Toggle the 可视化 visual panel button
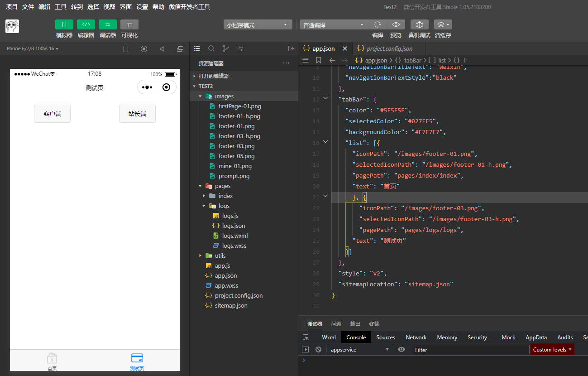588x376 pixels. 129,24
